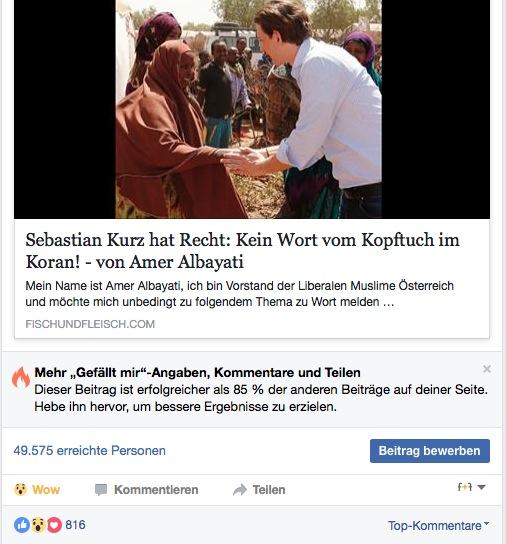Screen dimensions: 506x544
Task: Click the article description text by Amer Albayati
Action: pyautogui.click(x=239, y=294)
